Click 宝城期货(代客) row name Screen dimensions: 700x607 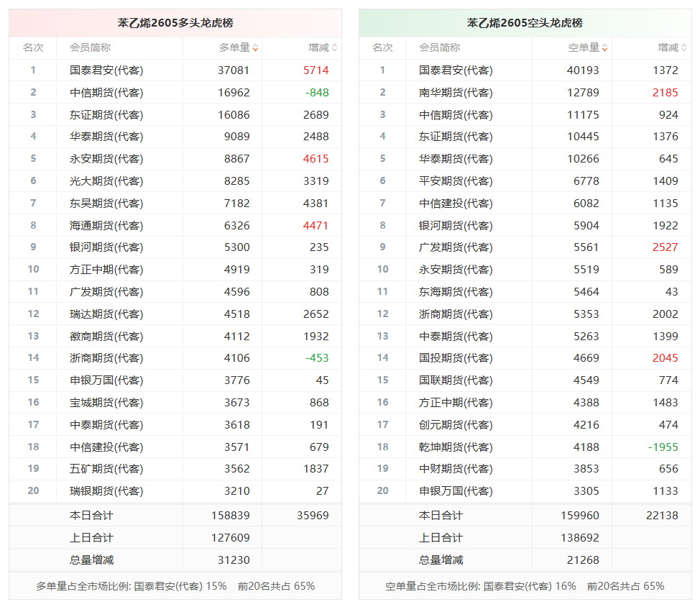click(106, 403)
